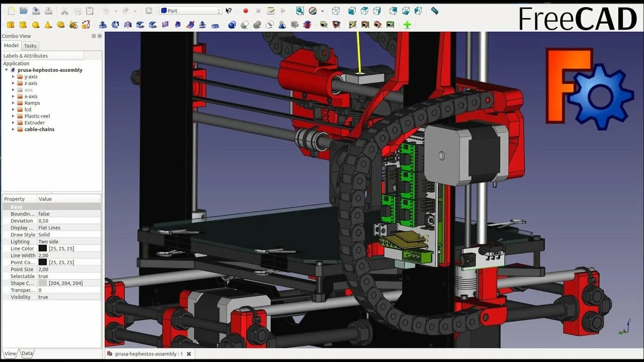Screen dimensions: 644x362
Task: Expand the z-axis group
Action: click(14, 83)
